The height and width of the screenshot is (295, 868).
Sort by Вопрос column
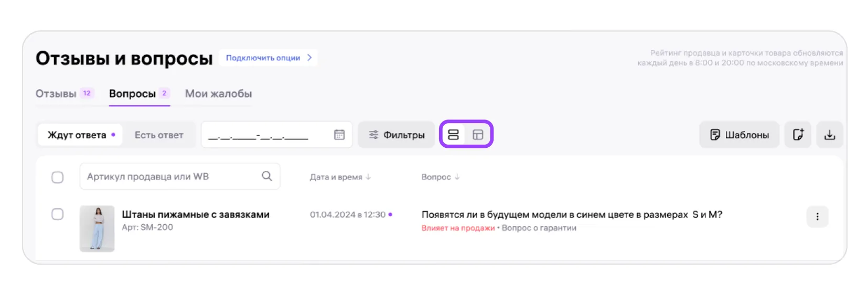pos(440,177)
